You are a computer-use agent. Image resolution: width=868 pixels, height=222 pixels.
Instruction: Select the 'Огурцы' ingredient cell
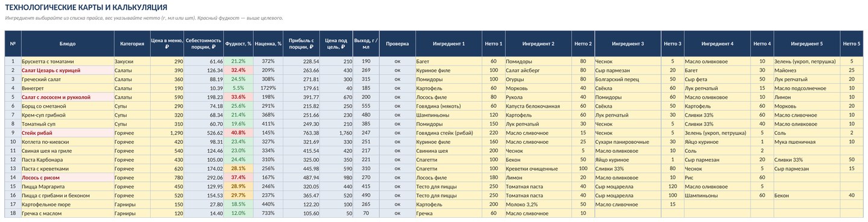pyautogui.click(x=538, y=79)
